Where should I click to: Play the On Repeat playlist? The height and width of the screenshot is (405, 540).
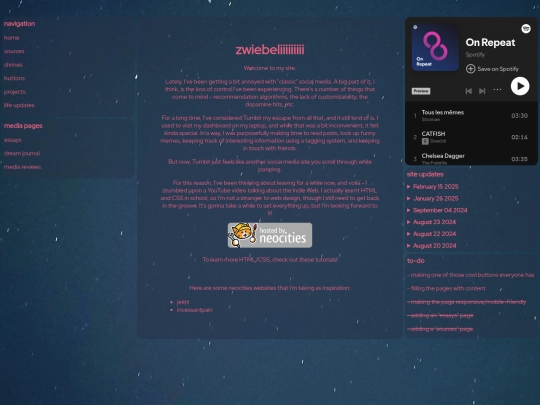520,86
